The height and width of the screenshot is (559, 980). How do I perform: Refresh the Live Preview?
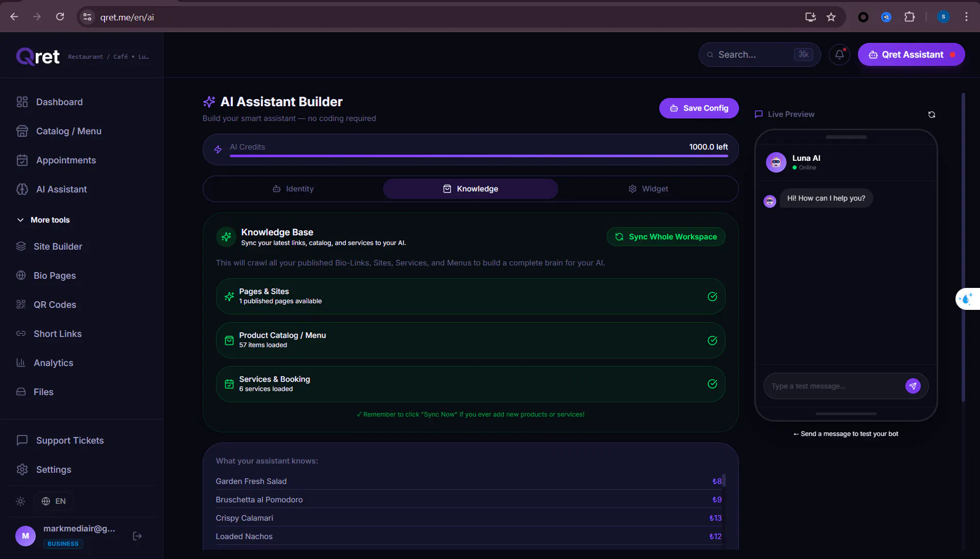(931, 114)
